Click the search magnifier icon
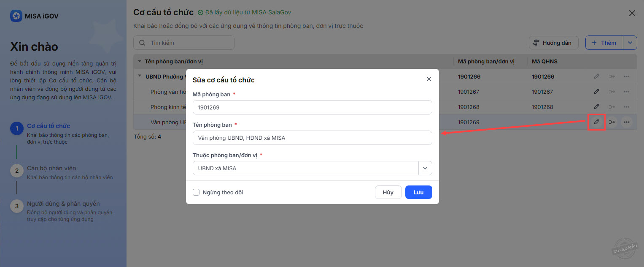Image resolution: width=644 pixels, height=267 pixels. click(x=142, y=43)
